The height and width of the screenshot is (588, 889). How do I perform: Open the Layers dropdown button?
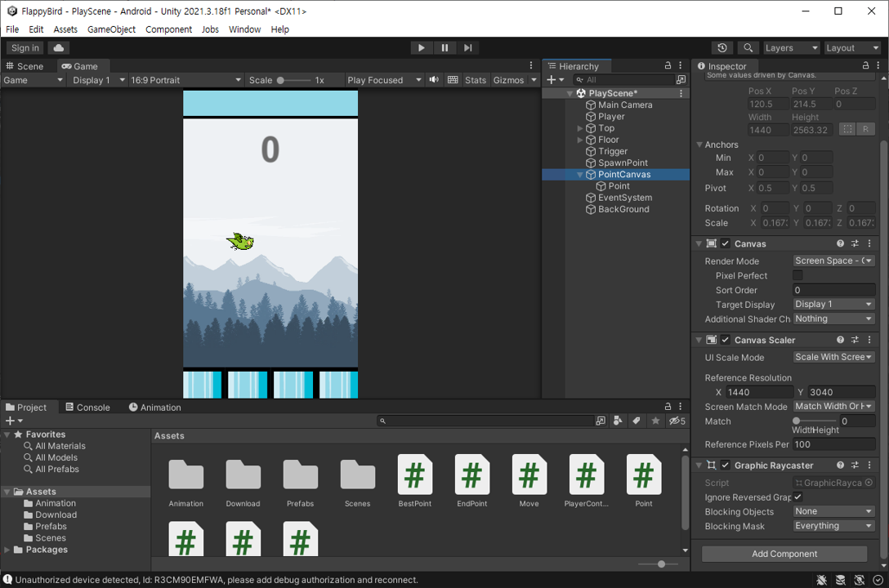click(x=791, y=48)
